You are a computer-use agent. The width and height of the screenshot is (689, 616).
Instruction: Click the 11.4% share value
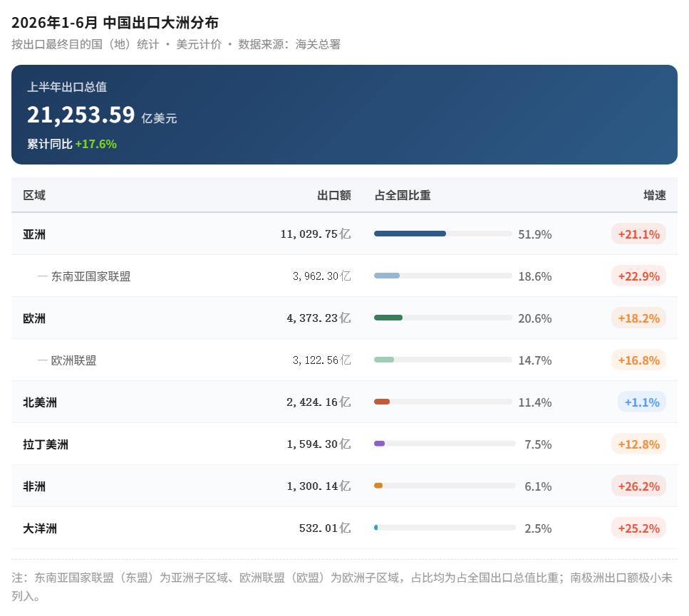tap(535, 402)
